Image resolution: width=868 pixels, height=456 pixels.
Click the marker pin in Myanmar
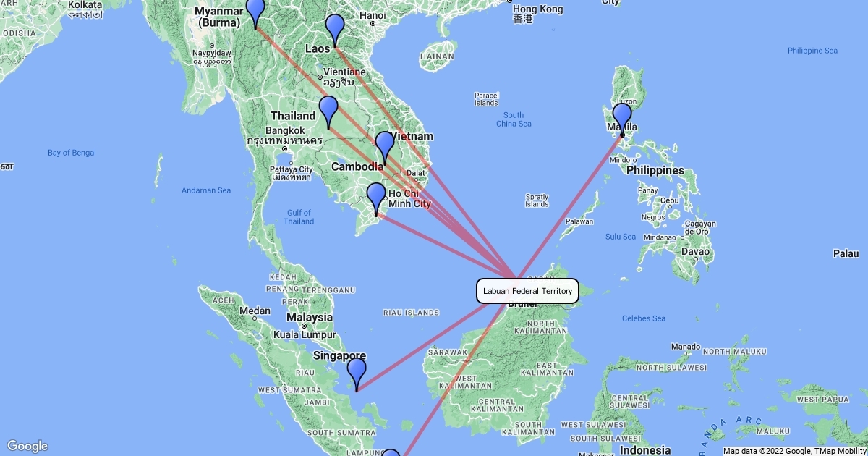(x=255, y=13)
